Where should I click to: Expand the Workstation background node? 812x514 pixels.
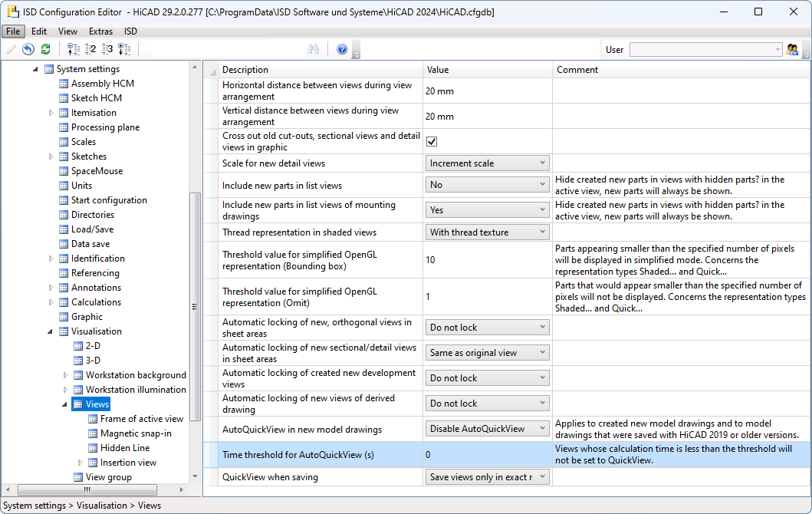tap(65, 375)
